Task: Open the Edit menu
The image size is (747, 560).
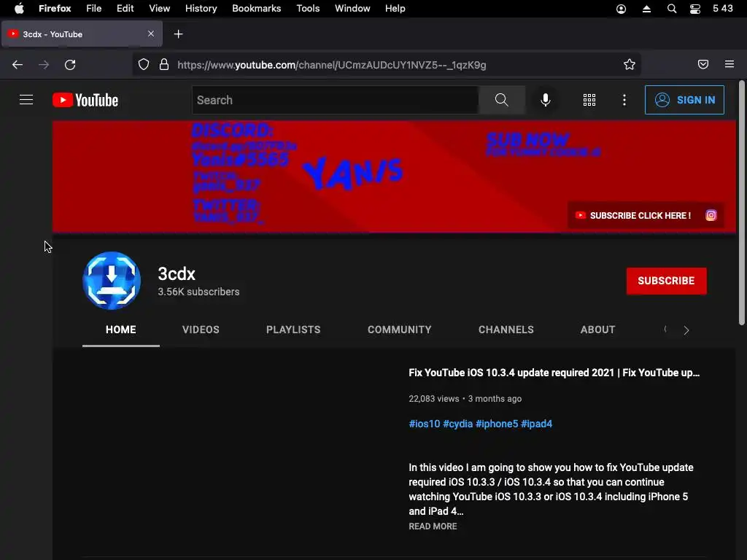Action: click(125, 9)
